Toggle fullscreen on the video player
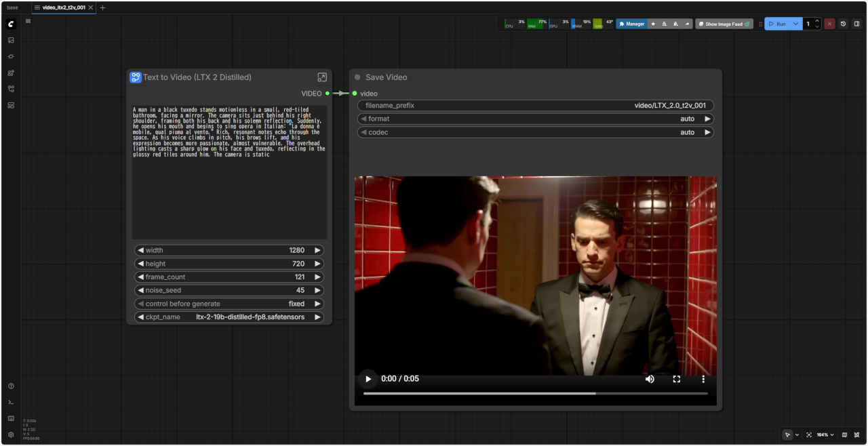Image resolution: width=868 pixels, height=446 pixels. click(676, 379)
